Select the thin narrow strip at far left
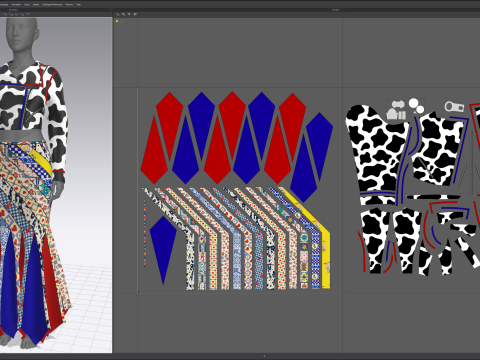The height and width of the screenshot is (360, 480). point(145,233)
